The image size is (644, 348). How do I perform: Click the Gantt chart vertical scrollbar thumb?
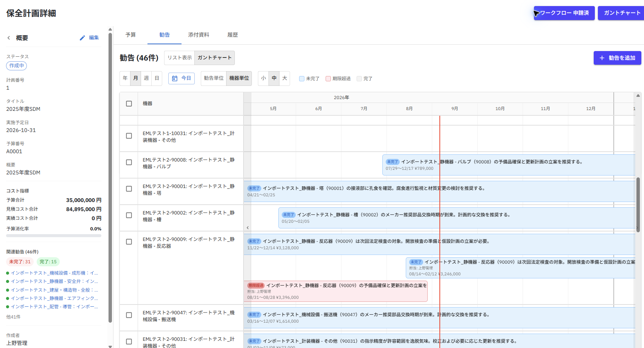click(x=638, y=204)
